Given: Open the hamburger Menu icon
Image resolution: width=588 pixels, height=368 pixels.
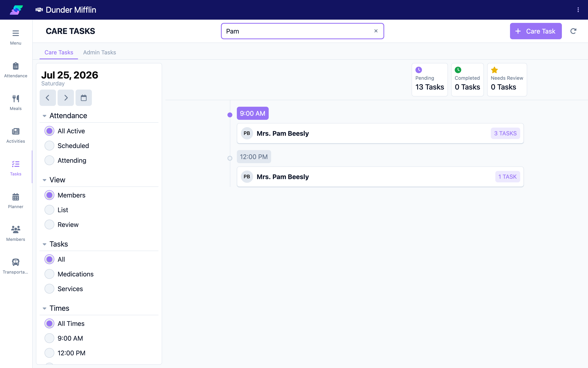Looking at the screenshot, I should coord(16,33).
